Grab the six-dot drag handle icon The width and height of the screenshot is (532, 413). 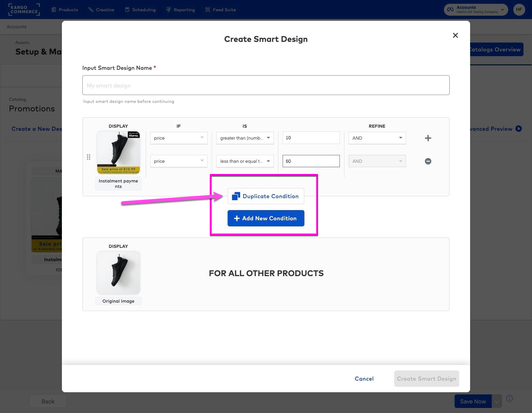point(88,157)
